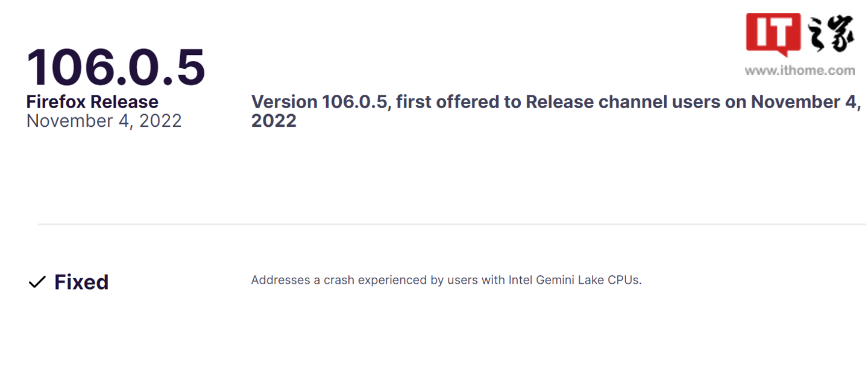This screenshot has height=370, width=868.
Task: Click the words Intel Gemini Lake CPUs
Action: click(x=575, y=280)
